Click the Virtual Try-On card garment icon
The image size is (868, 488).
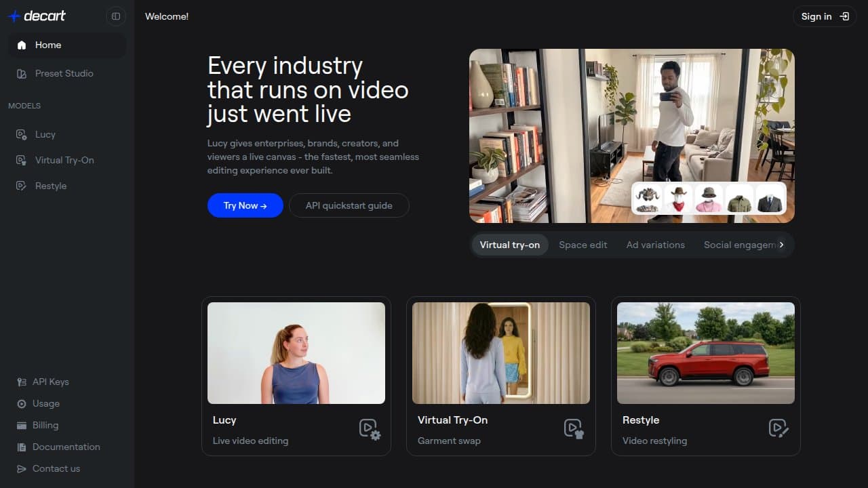(x=574, y=429)
